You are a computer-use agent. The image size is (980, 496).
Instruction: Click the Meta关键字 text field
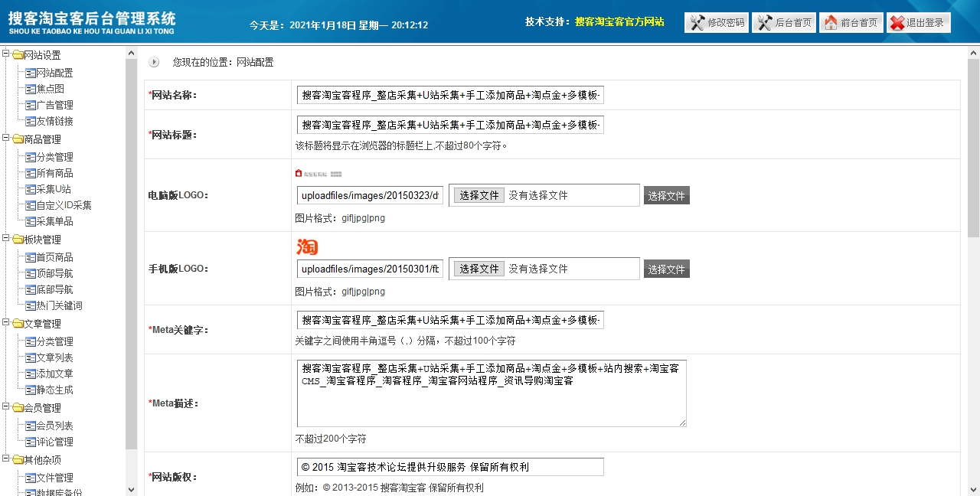click(450, 320)
